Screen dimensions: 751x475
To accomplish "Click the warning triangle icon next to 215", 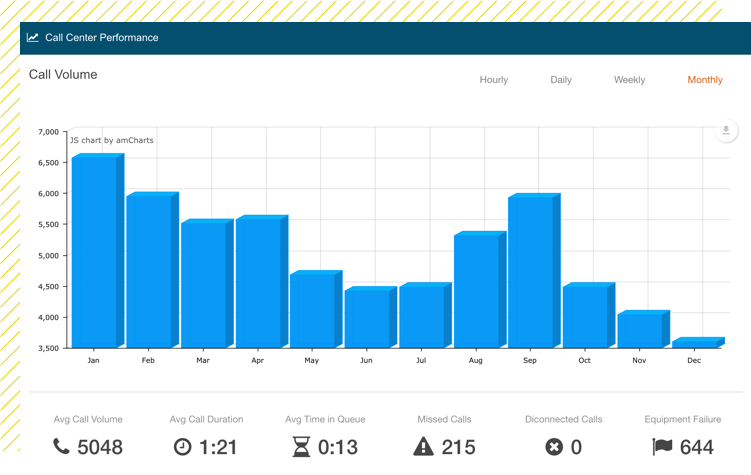I will [423, 446].
